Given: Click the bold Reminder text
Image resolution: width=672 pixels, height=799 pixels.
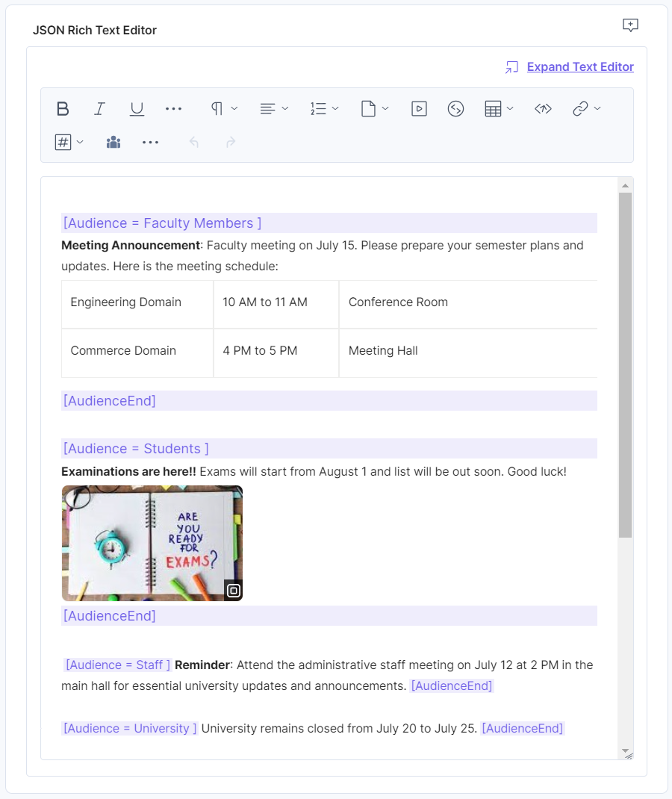Looking at the screenshot, I should tap(202, 665).
